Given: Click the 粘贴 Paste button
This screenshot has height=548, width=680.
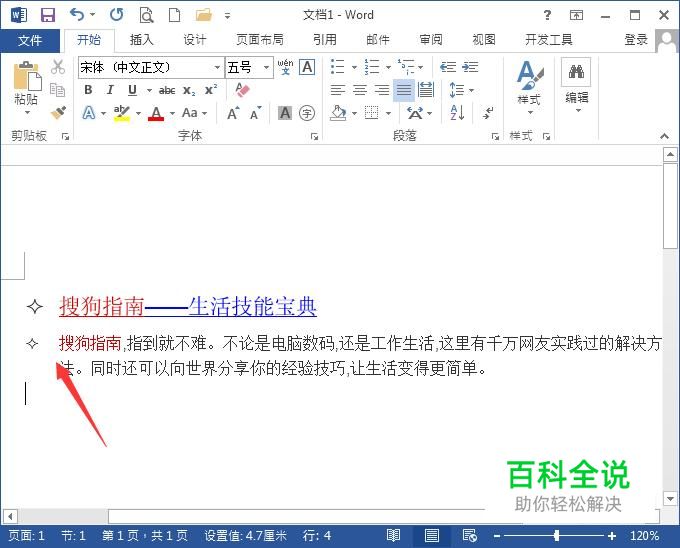Looking at the screenshot, I should pos(26,87).
